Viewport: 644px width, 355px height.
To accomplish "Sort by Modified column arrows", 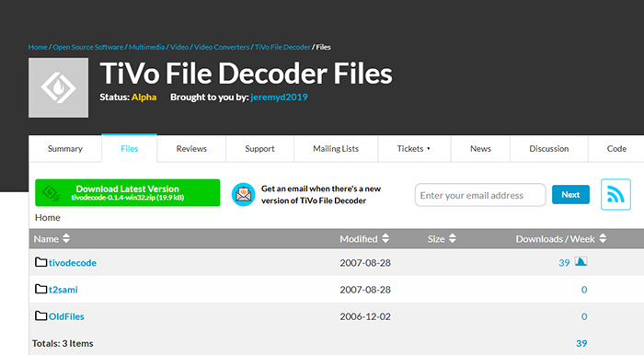I will [x=385, y=238].
